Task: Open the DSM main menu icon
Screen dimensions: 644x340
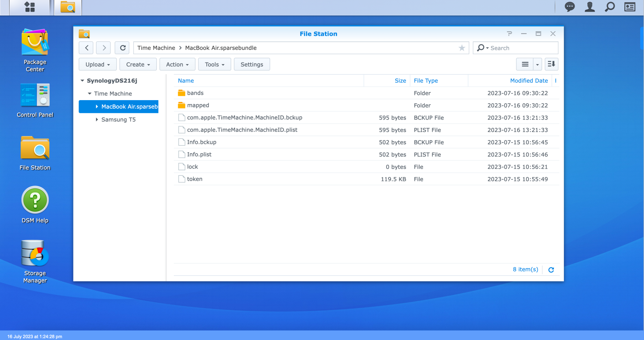Action: click(x=30, y=7)
